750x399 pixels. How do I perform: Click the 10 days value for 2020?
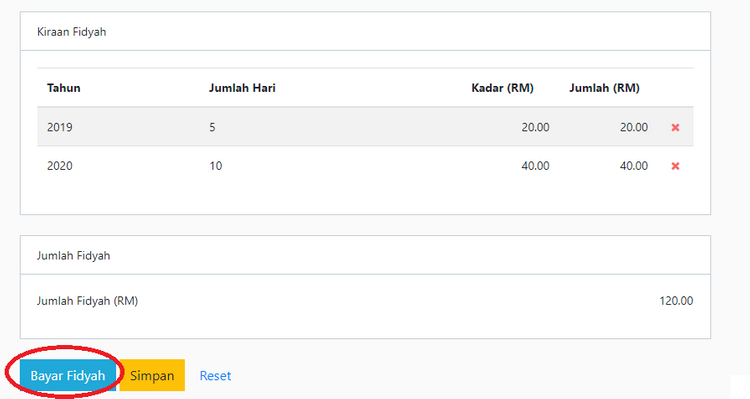coord(216,166)
